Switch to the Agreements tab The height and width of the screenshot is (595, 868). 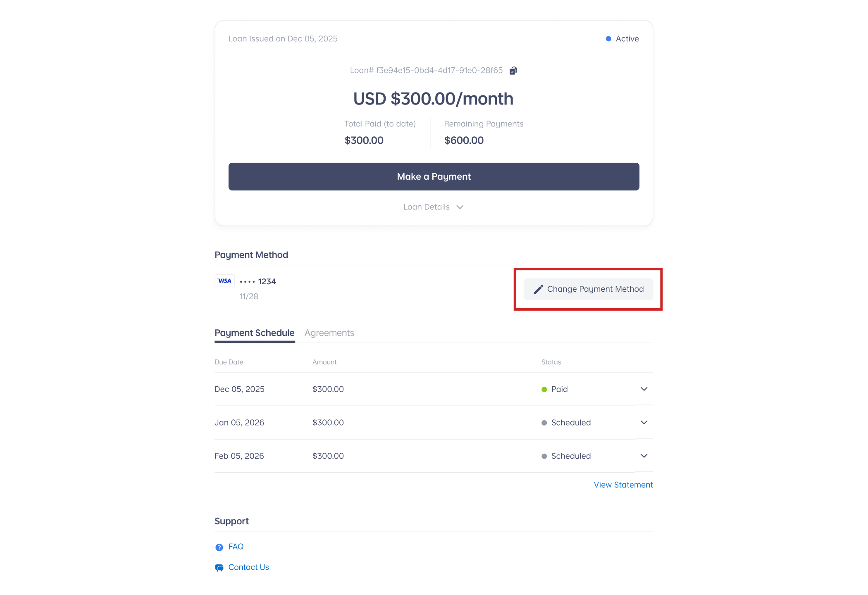click(329, 333)
